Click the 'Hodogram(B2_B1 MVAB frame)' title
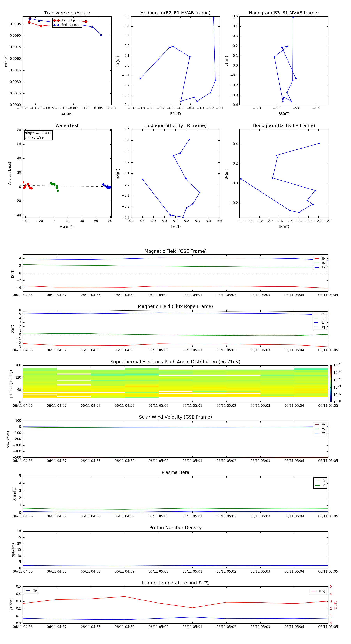Viewport: 351px width, 644px height. click(x=175, y=13)
